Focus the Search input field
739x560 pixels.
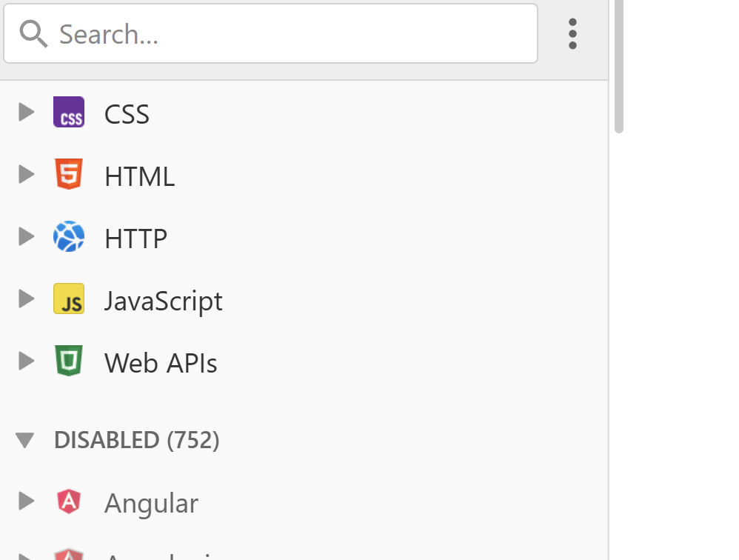tap(270, 33)
